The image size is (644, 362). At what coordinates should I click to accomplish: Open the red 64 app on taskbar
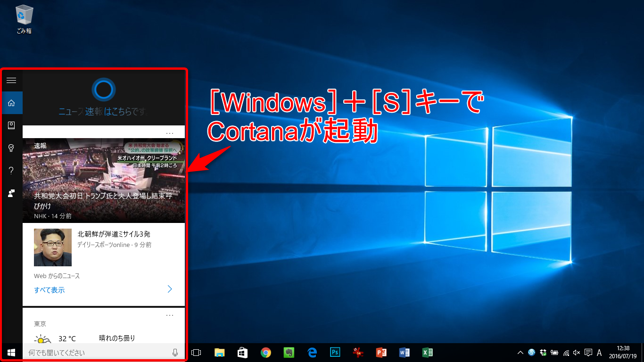point(358,353)
